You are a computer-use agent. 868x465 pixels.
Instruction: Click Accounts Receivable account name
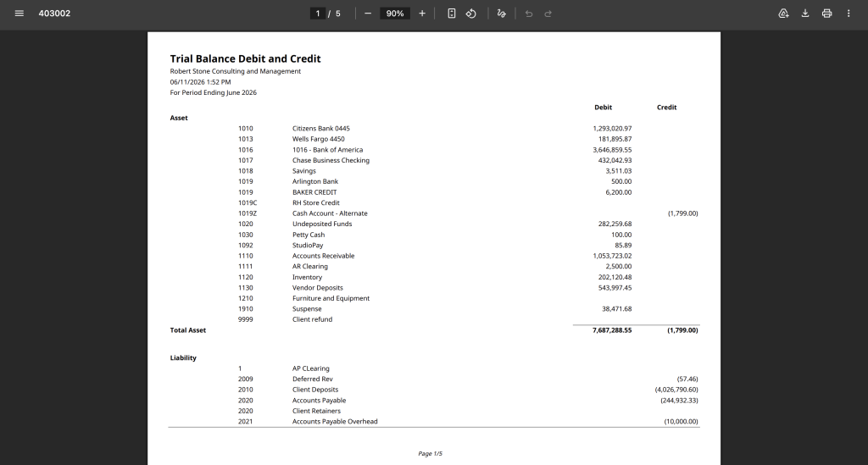[x=323, y=256]
